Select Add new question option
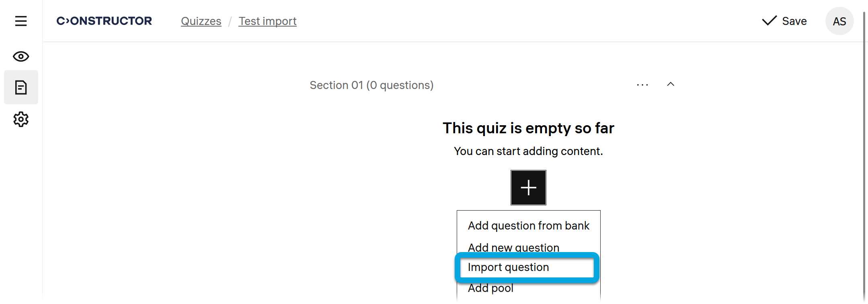868x304 pixels. [x=513, y=247]
